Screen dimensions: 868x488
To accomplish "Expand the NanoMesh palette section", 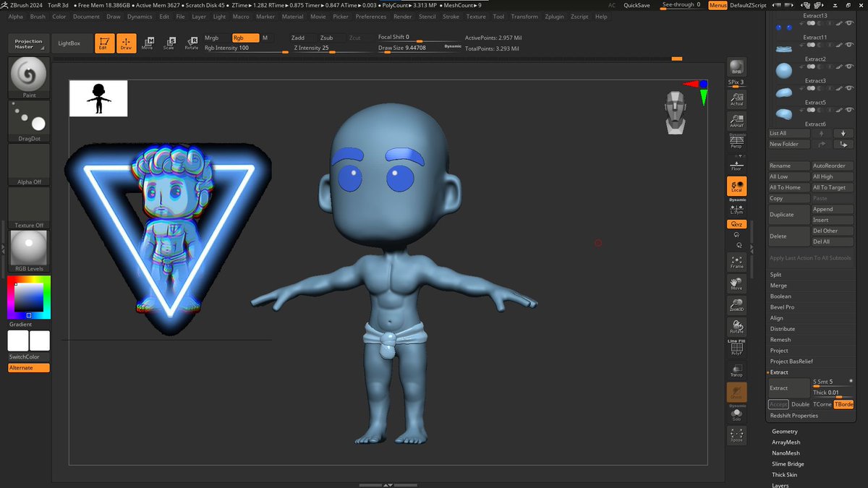I will [x=786, y=453].
